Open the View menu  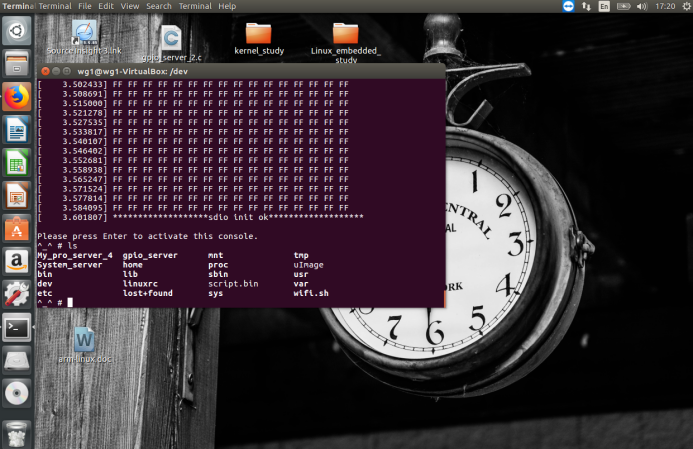tap(130, 6)
